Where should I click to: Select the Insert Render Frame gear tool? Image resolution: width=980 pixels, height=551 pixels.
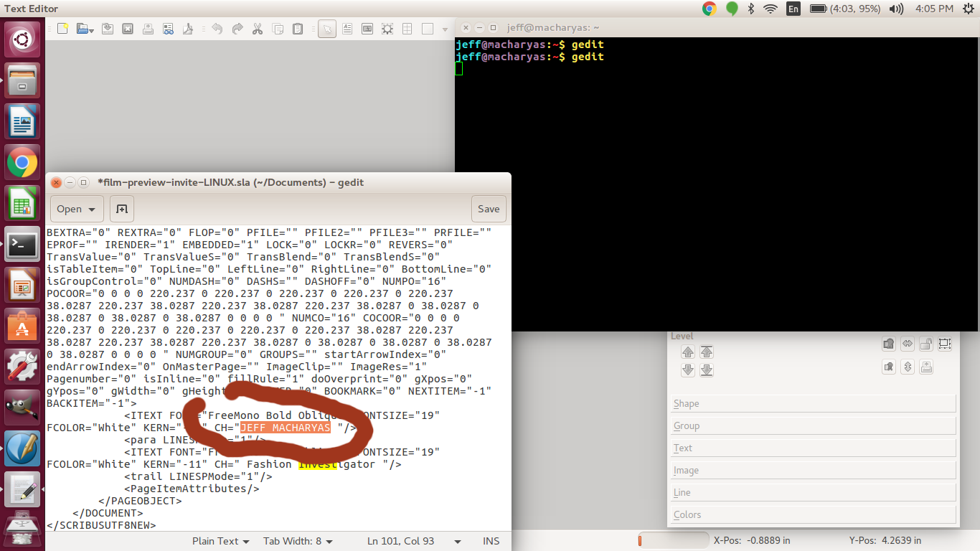pos(387,29)
